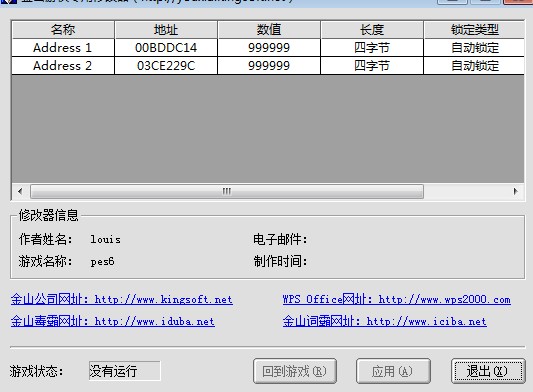This screenshot has width=533, height=392.
Task: Click 自动锁定 lock type in Address 1 row
Action: pyautogui.click(x=474, y=48)
